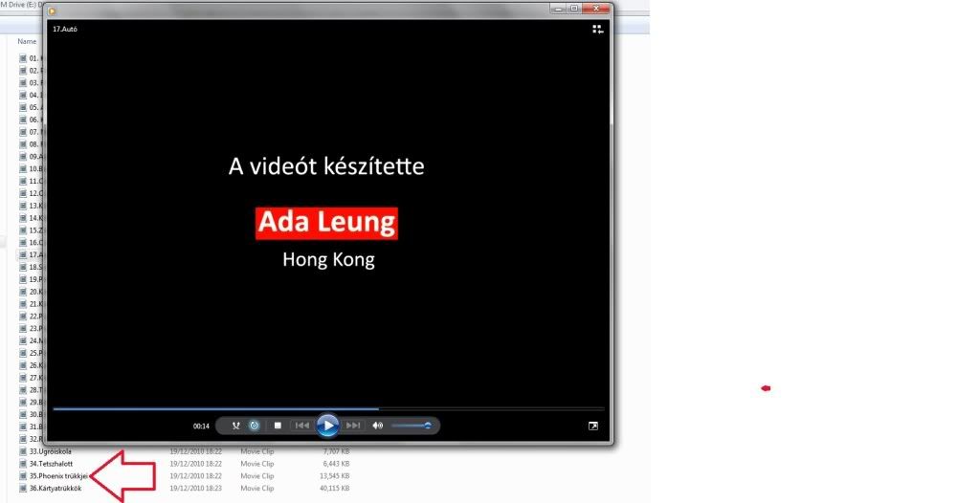Click the Play button in media player
The image size is (980, 503).
(327, 426)
